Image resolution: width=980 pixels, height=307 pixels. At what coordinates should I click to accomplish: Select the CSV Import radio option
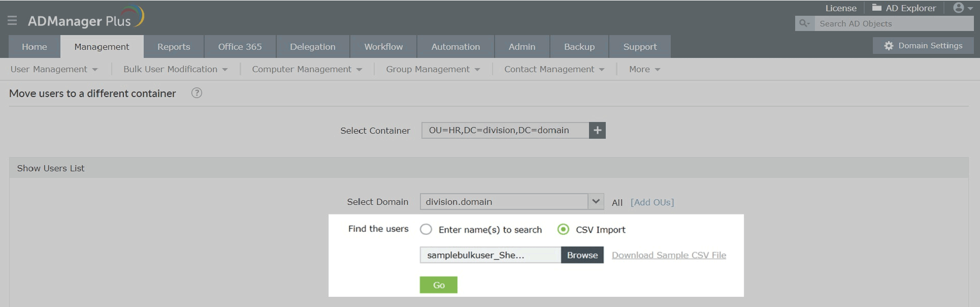pyautogui.click(x=563, y=230)
